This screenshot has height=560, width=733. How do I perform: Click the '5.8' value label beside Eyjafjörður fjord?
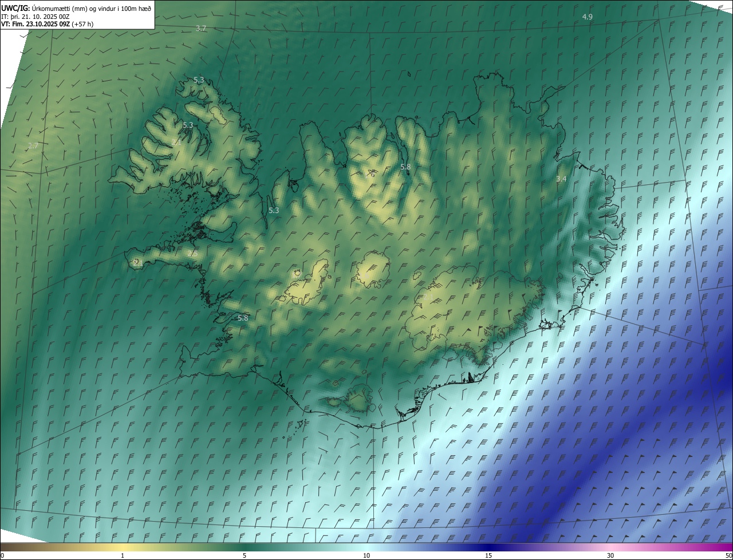tap(405, 167)
